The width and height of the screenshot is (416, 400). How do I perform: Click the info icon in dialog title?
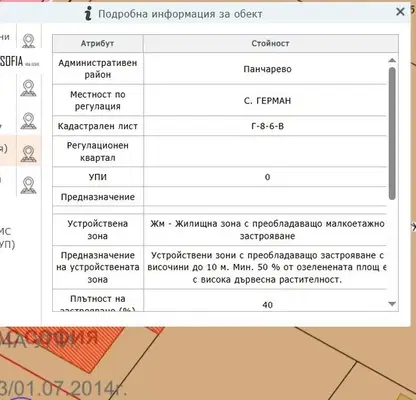(88, 14)
